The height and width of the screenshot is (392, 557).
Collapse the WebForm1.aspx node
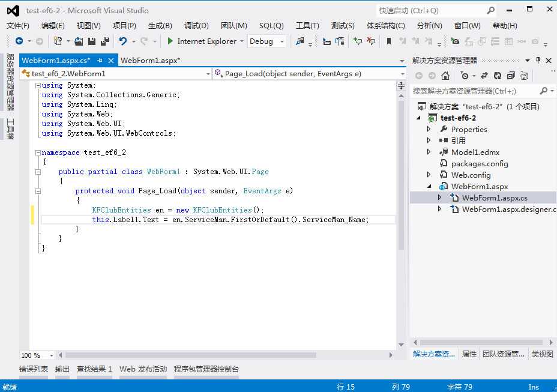point(429,186)
